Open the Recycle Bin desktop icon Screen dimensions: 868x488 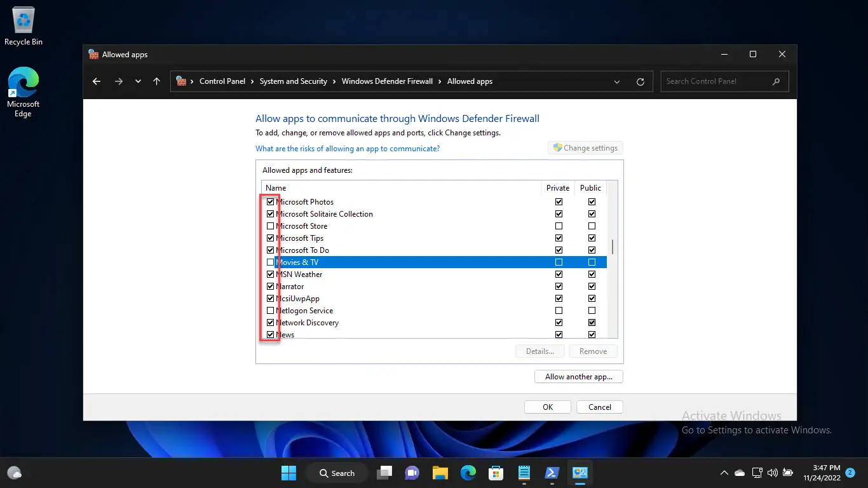tap(24, 25)
